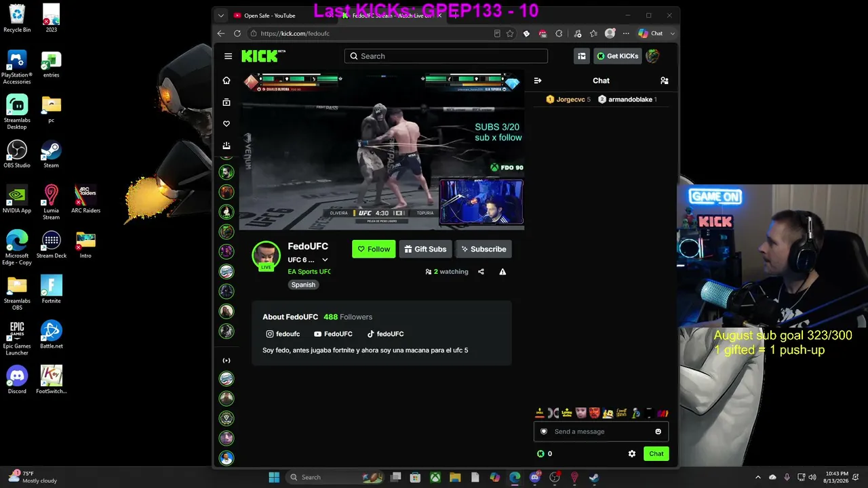Open the Recycle Bin
The width and height of the screenshot is (868, 488).
17,18
